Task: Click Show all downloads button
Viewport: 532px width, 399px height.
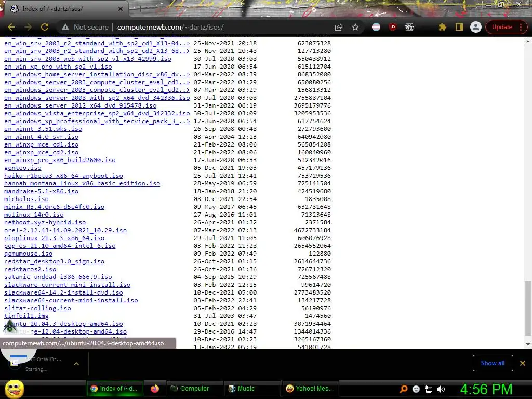Action: [x=493, y=363]
